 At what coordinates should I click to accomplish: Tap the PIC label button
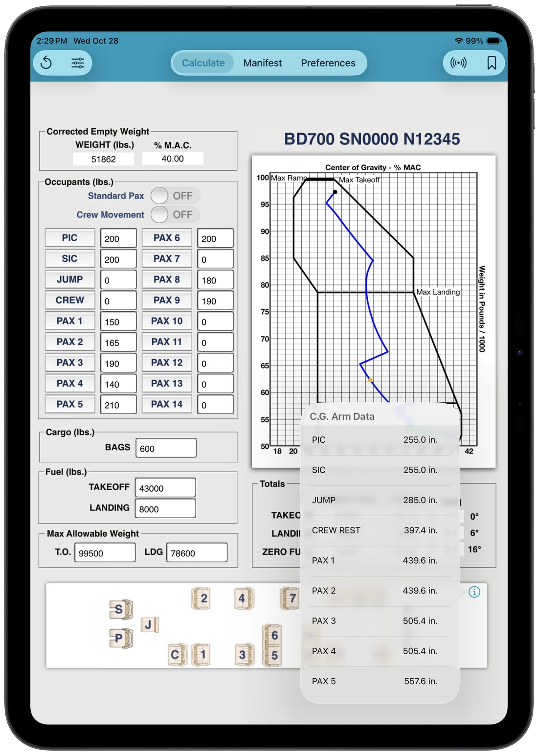click(x=69, y=238)
